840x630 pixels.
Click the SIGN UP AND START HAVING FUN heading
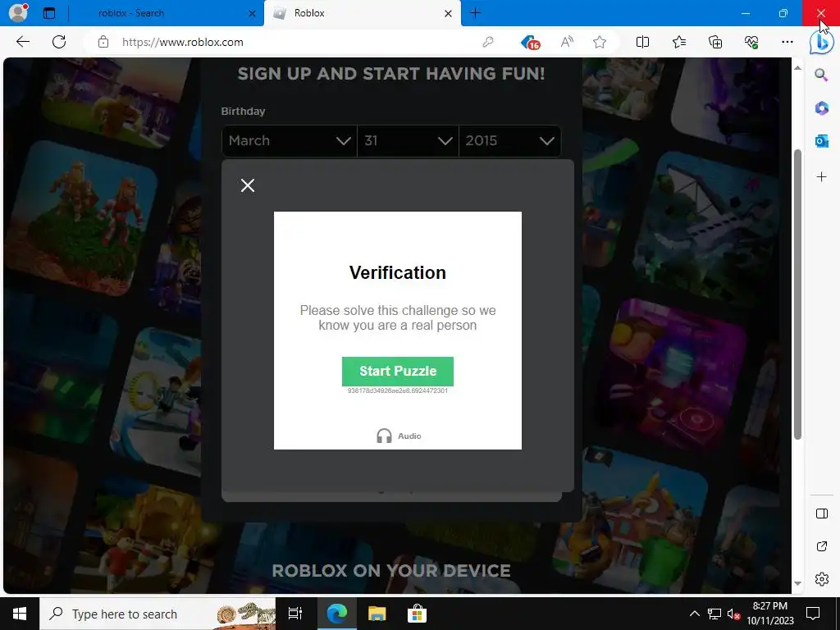pyautogui.click(x=391, y=74)
